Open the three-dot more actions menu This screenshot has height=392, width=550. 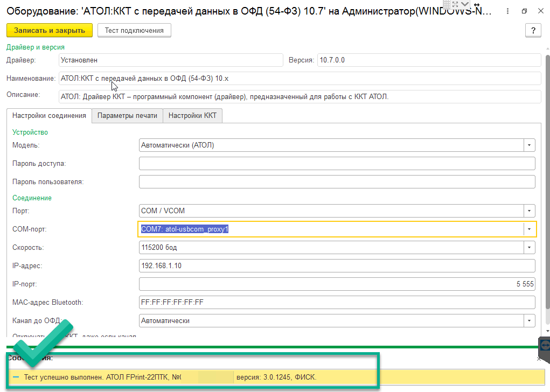click(x=507, y=11)
